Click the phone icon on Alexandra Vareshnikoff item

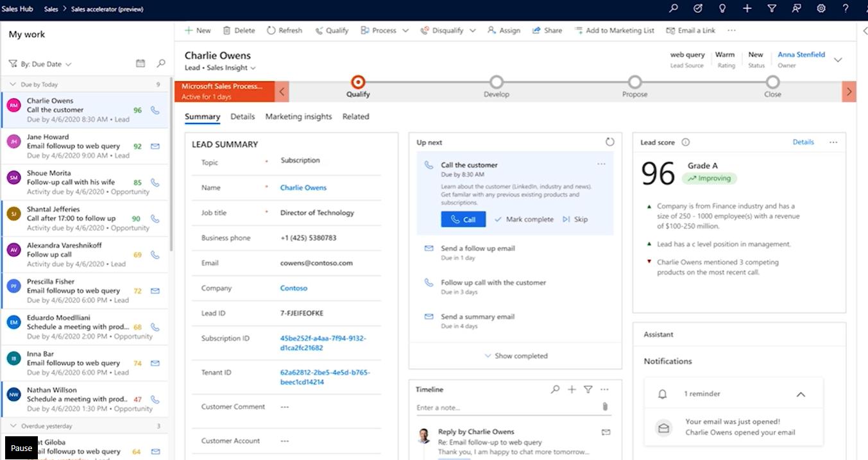(155, 255)
